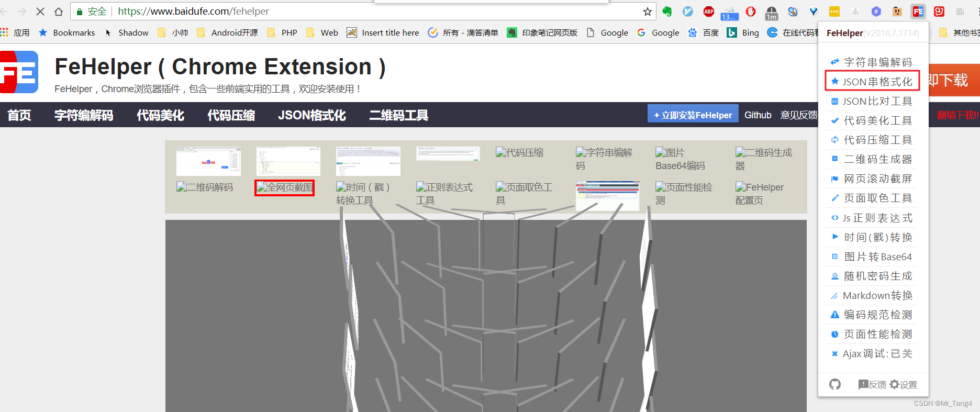Open the Android开源 bookmark folder
The width and height of the screenshot is (980, 412).
click(x=227, y=32)
